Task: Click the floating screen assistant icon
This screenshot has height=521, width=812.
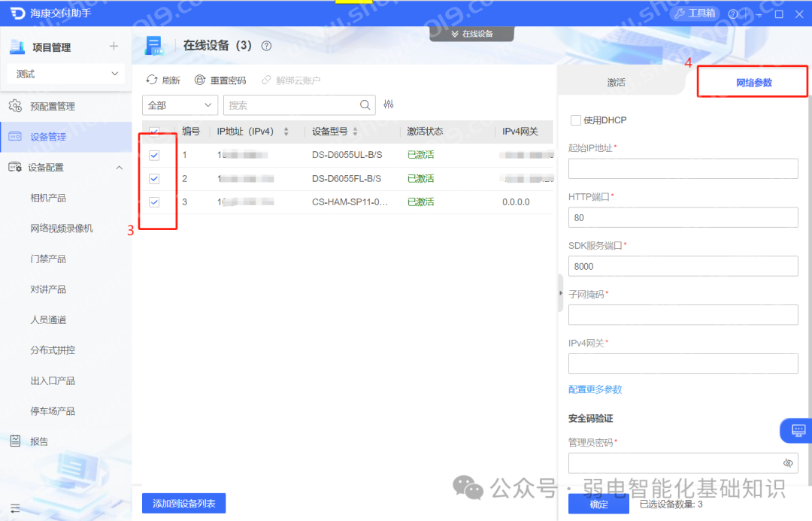Action: point(798,430)
